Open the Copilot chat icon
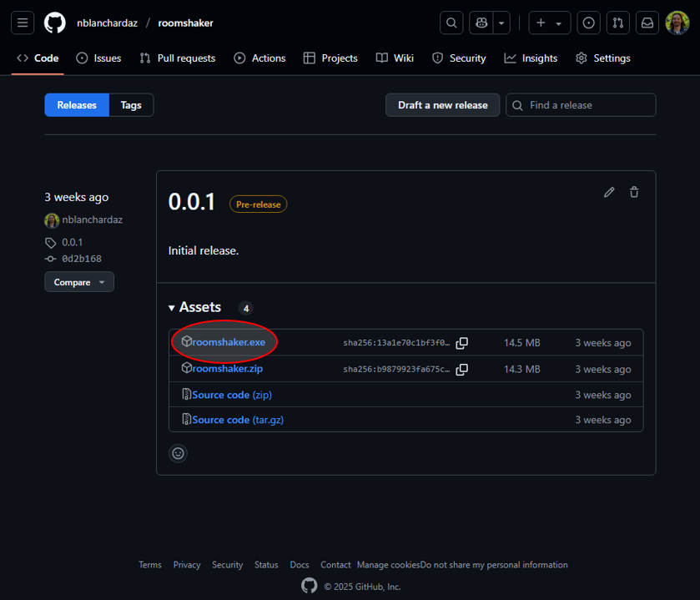This screenshot has height=600, width=700. pos(481,23)
